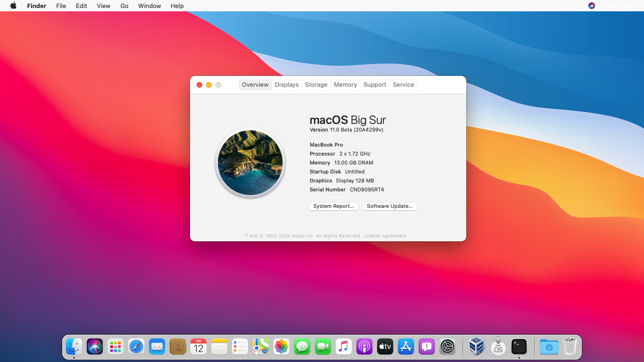644x362 pixels.
Task: Open the Apple menu
Action: point(13,6)
